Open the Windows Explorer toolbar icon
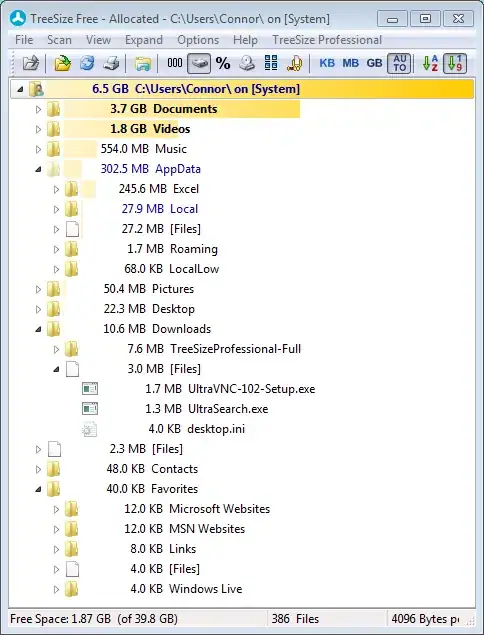 pyautogui.click(x=143, y=64)
